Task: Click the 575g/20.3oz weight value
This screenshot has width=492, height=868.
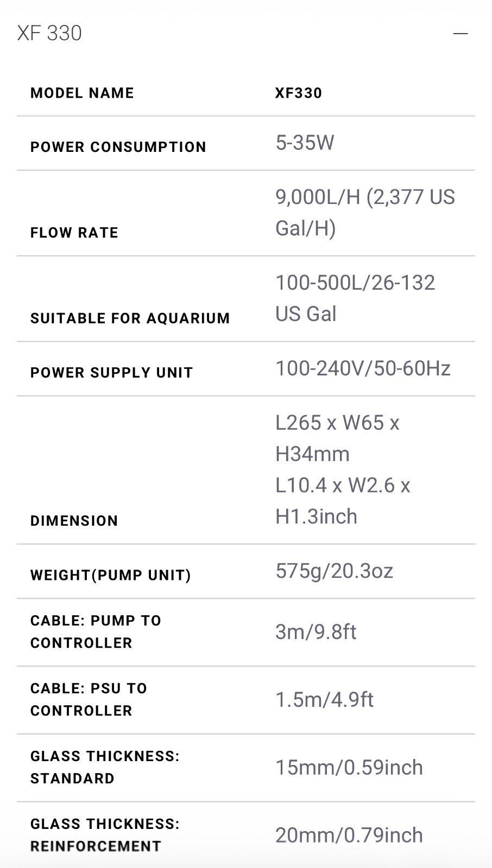Action: 334,571
